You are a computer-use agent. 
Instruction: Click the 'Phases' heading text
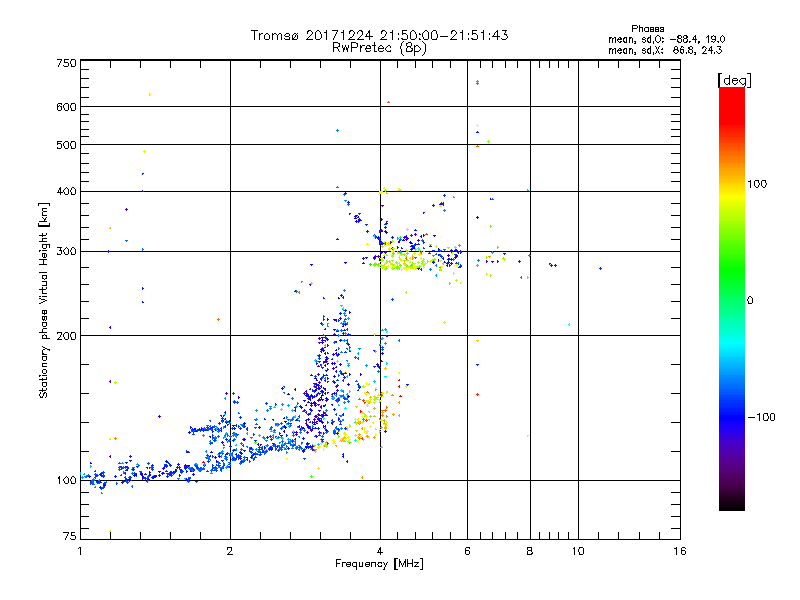[647, 29]
